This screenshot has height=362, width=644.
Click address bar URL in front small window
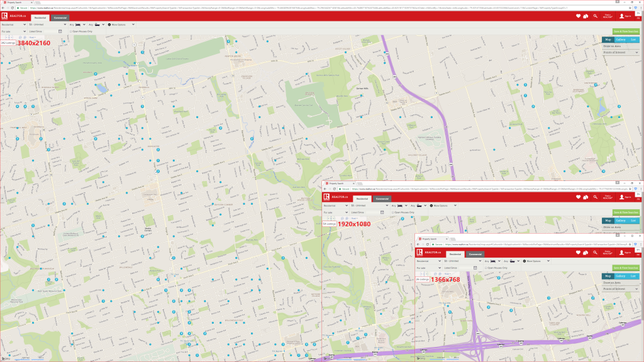(x=536, y=244)
